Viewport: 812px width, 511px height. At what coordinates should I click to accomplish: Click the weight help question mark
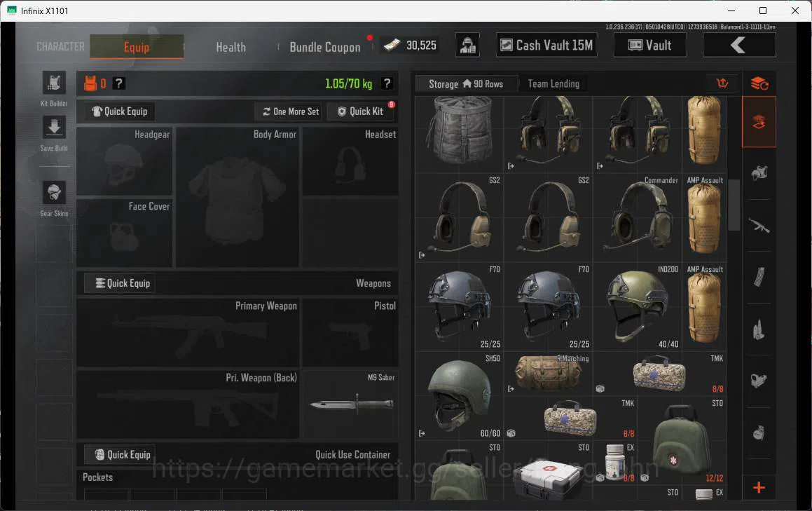coord(387,83)
